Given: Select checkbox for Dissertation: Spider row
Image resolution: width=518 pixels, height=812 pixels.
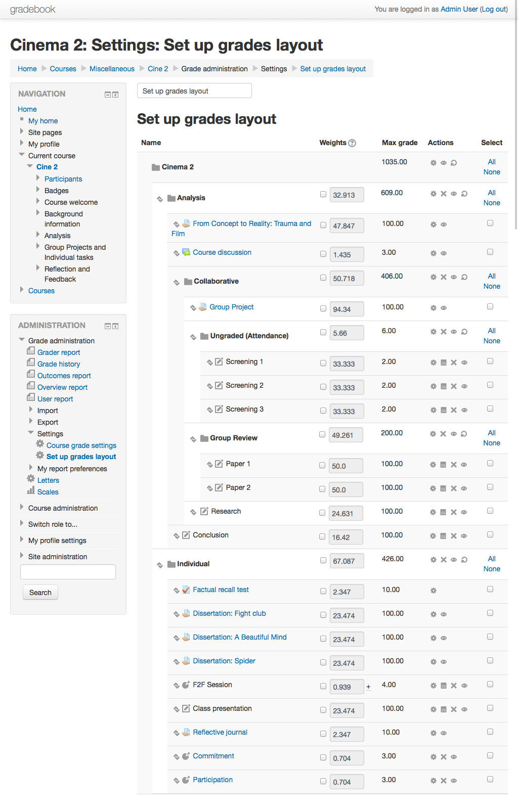Looking at the screenshot, I should point(490,660).
